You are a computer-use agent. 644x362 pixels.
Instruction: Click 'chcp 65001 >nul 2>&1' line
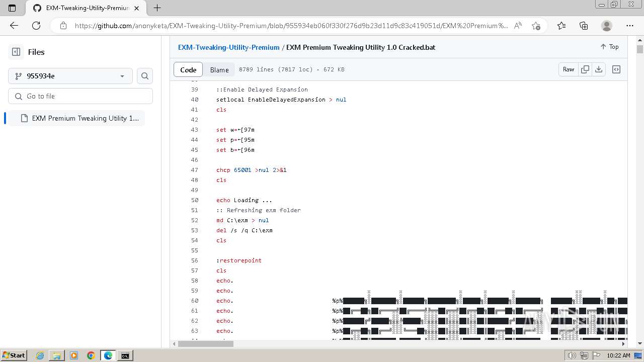click(x=252, y=170)
